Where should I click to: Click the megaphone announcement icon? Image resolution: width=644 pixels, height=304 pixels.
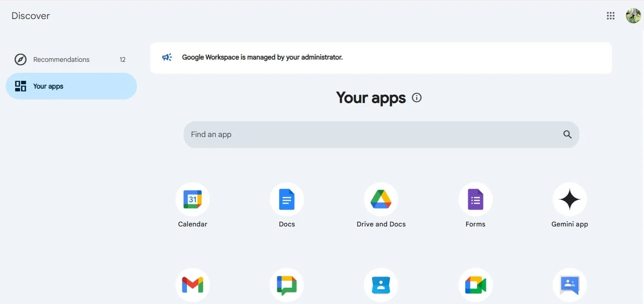tap(167, 57)
